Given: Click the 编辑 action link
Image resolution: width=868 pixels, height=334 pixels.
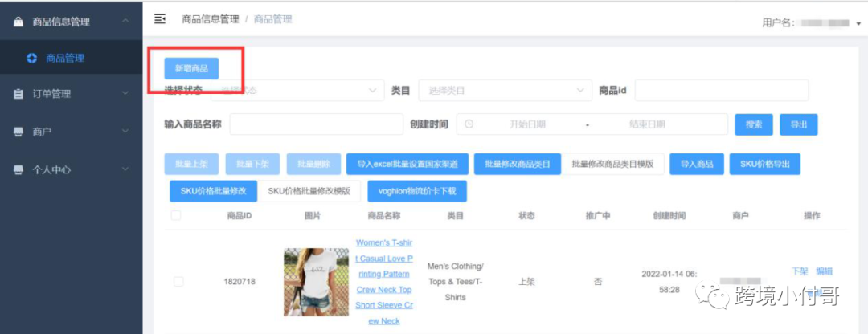Looking at the screenshot, I should (x=825, y=271).
